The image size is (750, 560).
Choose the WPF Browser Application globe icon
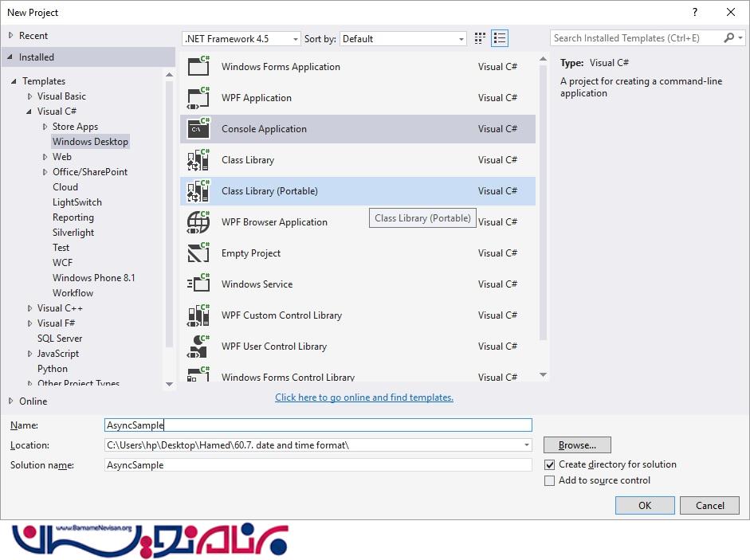(198, 221)
